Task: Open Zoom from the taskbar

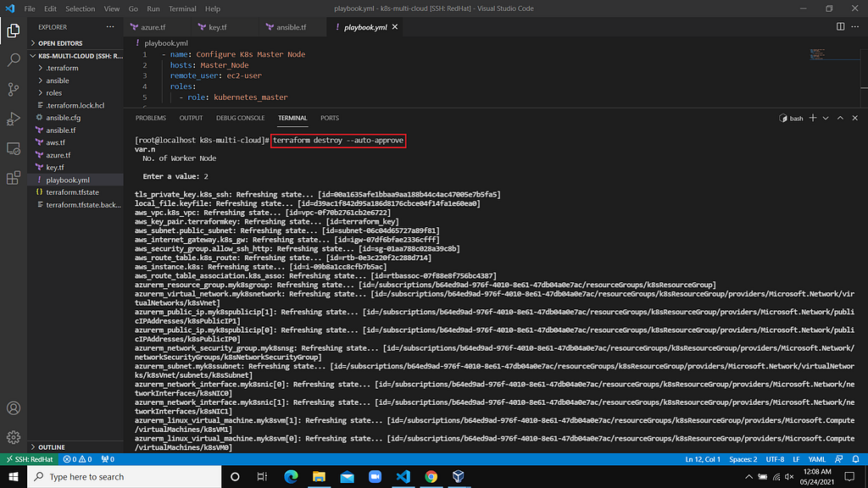Action: pyautogui.click(x=375, y=476)
